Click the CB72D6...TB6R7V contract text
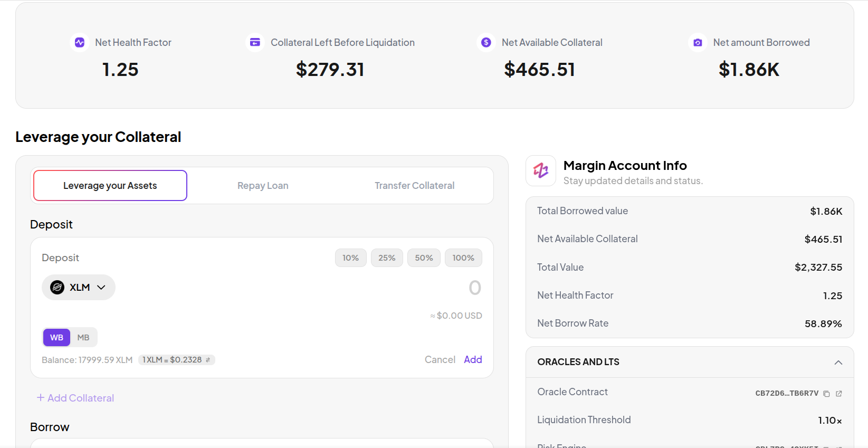The height and width of the screenshot is (448, 868). pyautogui.click(x=787, y=394)
